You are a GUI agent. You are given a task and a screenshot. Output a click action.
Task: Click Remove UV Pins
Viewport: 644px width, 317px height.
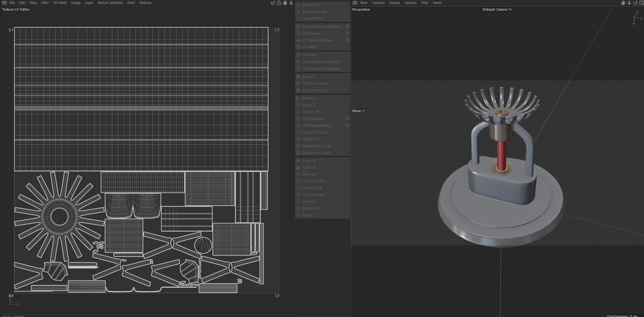click(x=323, y=12)
